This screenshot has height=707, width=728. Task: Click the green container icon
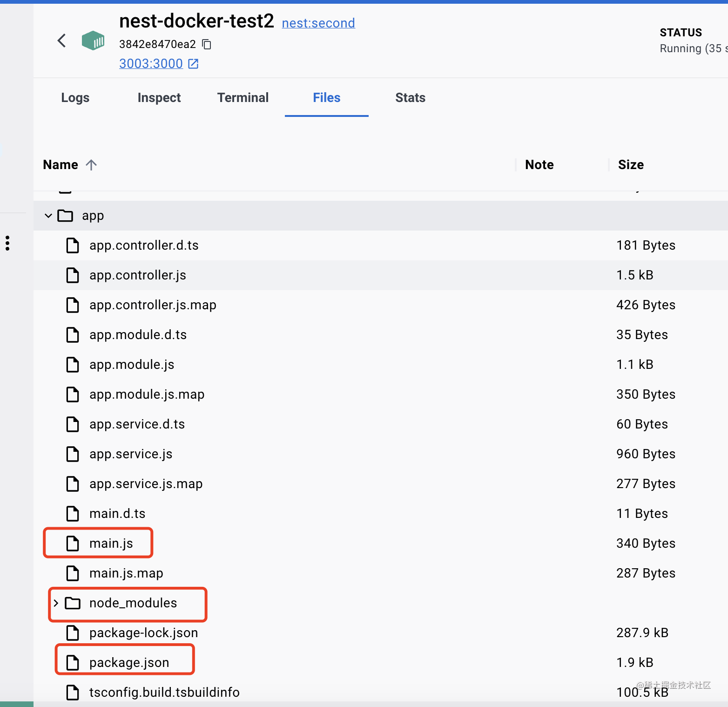93,41
